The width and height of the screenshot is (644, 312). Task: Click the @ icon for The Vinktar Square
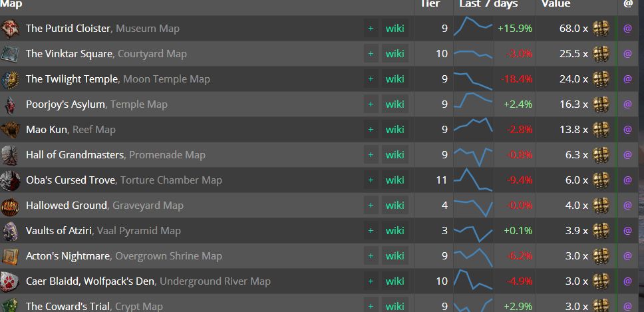[627, 54]
